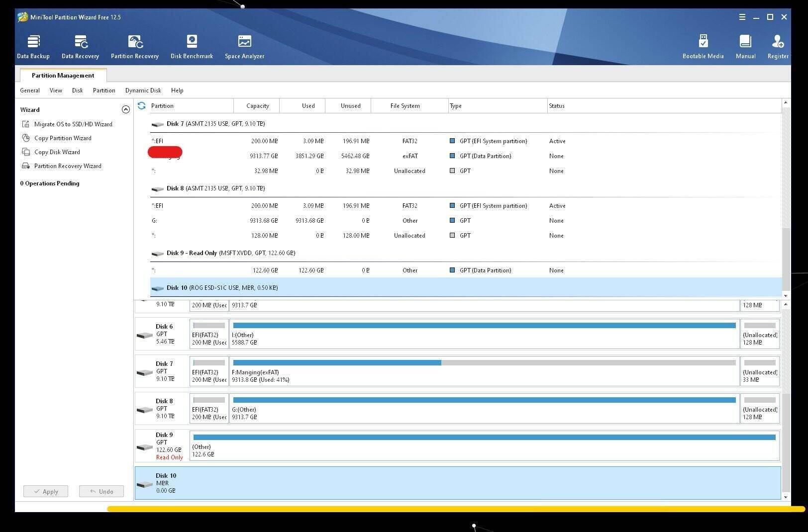Click the Disk 6 drive icon in the disk map
Viewport: 808px width, 532px height.
click(x=145, y=335)
